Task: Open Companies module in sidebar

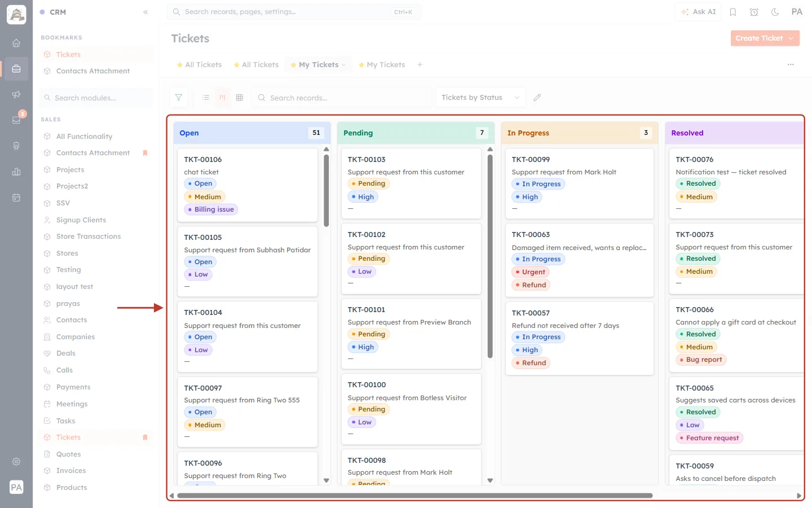Action: [76, 337]
